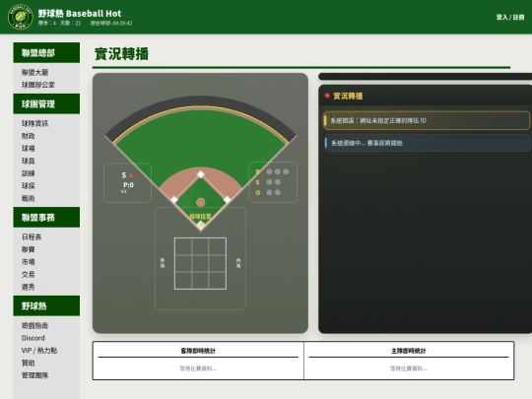
Task: Click the 系統連線中 connecting message
Action: click(x=427, y=143)
